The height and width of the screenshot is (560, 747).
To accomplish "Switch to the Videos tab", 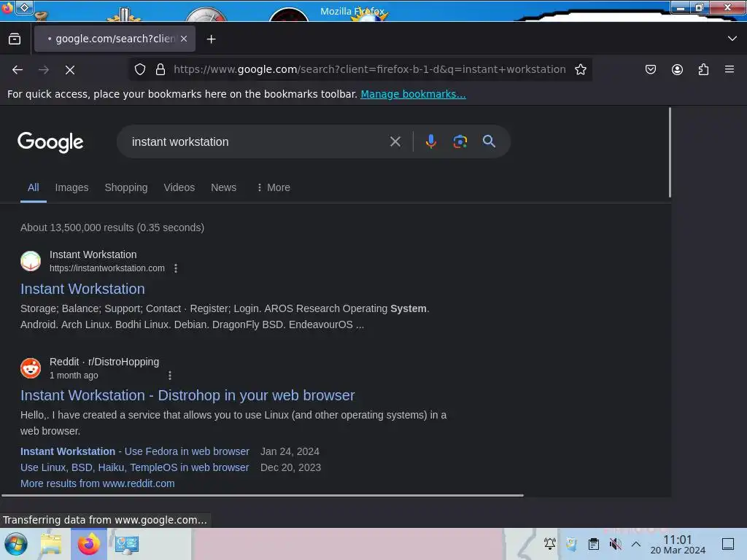I will 179,187.
